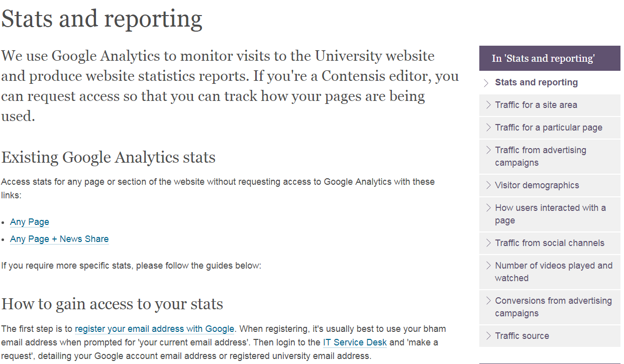
Task: Select Visitor demographics menu item
Action: click(x=537, y=185)
